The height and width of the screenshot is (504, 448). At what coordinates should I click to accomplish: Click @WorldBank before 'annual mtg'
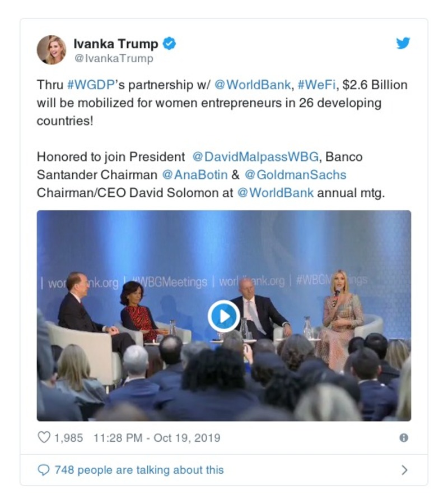click(x=275, y=193)
